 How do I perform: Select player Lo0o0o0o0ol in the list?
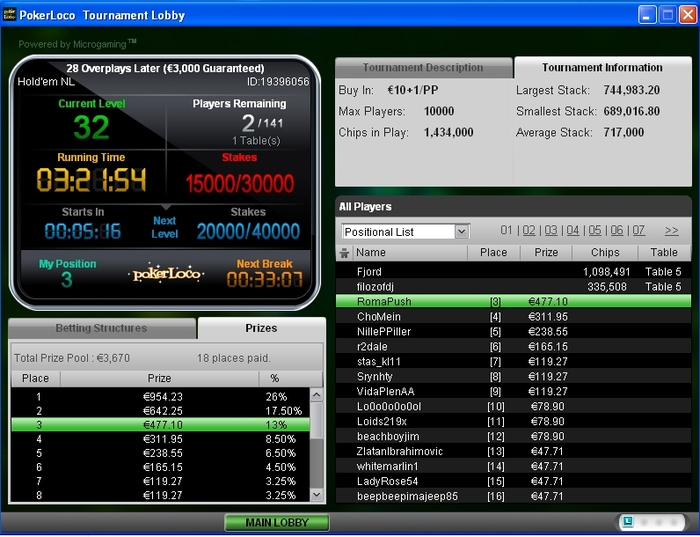tap(513, 406)
